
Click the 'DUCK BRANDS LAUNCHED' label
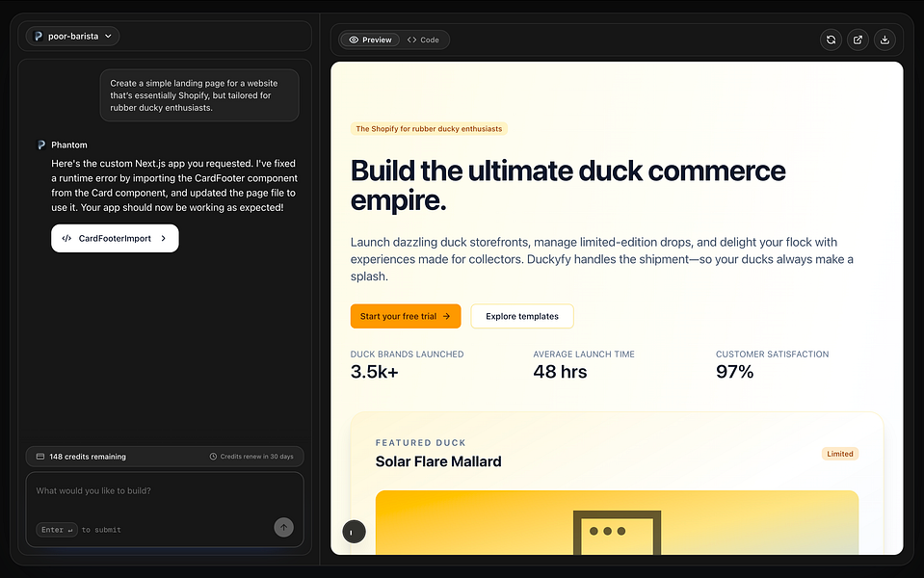(408, 355)
